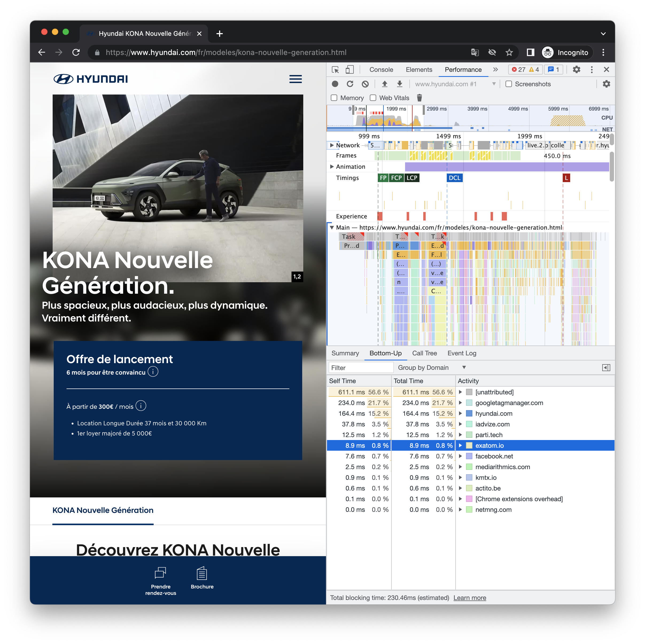The width and height of the screenshot is (645, 644).
Task: Click the iadvize.com color swatch
Action: point(469,424)
